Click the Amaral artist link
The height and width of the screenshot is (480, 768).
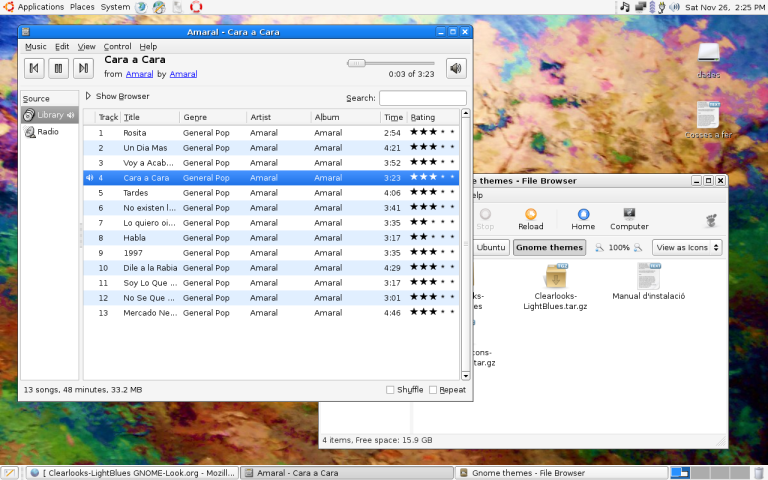click(183, 74)
